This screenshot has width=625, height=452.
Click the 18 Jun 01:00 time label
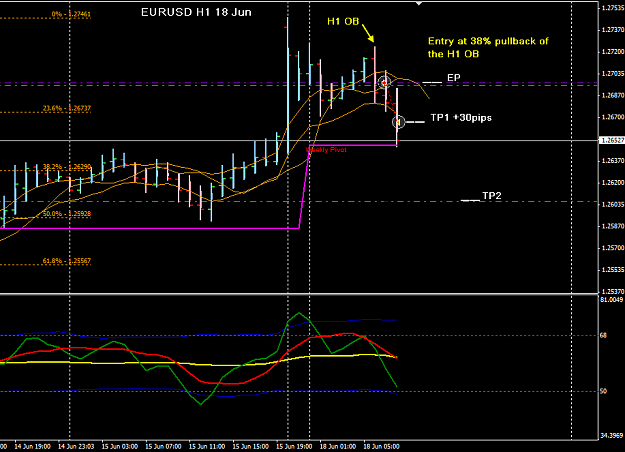click(338, 446)
